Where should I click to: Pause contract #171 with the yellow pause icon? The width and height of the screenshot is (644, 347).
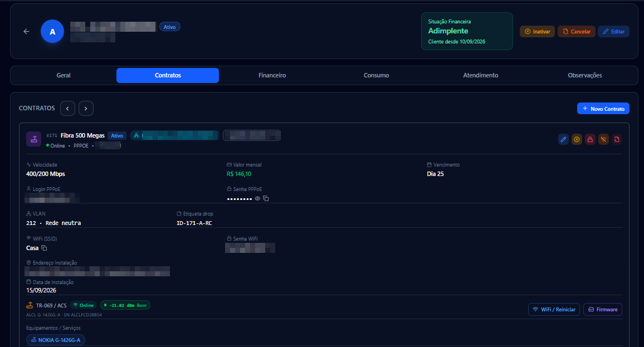click(x=577, y=140)
